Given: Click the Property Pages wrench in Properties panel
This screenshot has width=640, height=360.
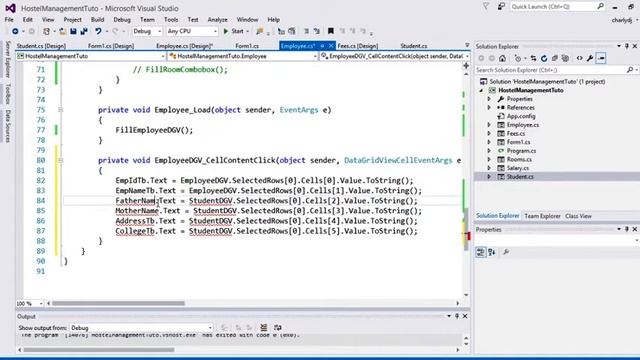Looking at the screenshot, I should [506, 252].
